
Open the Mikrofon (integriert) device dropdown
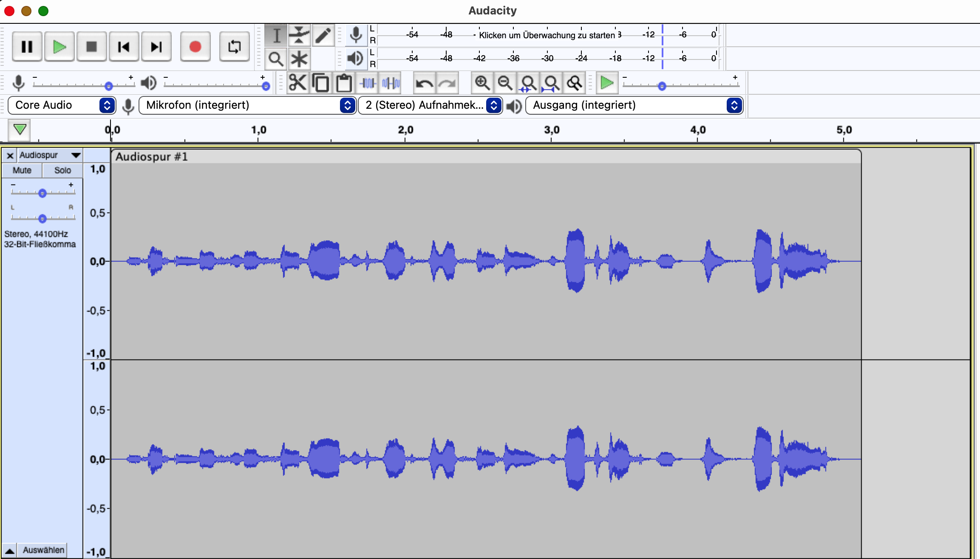click(x=247, y=105)
